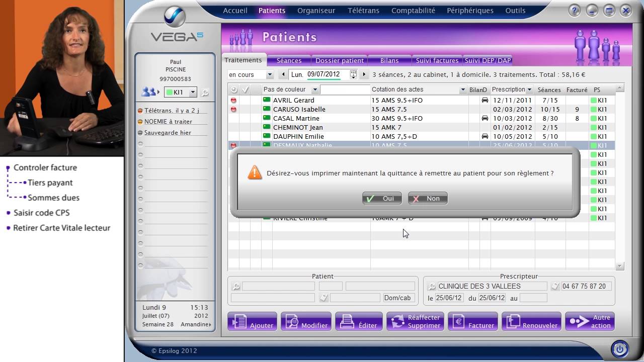This screenshot has height=362, width=644.
Task: Click prescriber field CLINIQUE DES 3 VALLEES
Action: tap(492, 286)
